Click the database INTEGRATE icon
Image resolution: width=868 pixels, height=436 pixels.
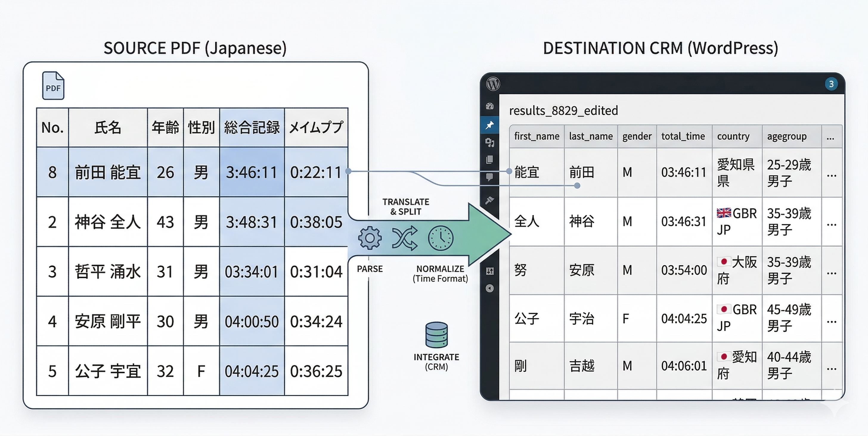click(436, 335)
